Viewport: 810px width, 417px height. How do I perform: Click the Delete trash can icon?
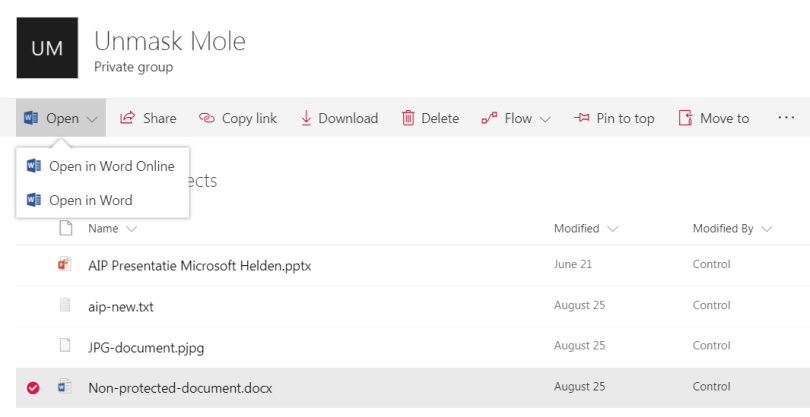click(408, 118)
